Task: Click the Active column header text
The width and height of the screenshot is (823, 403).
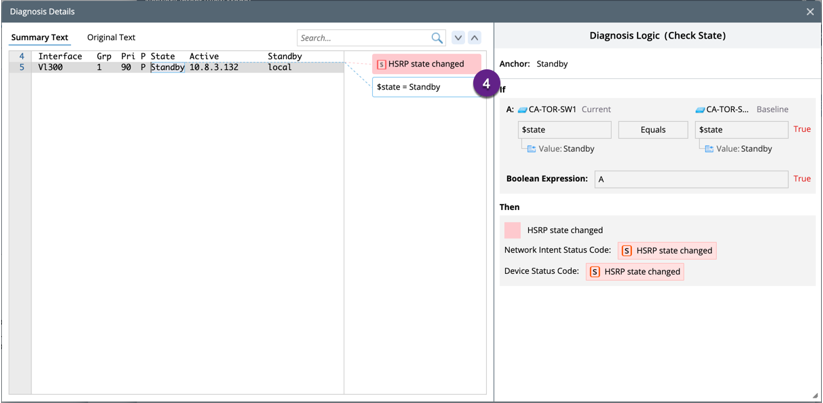Action: pos(204,56)
